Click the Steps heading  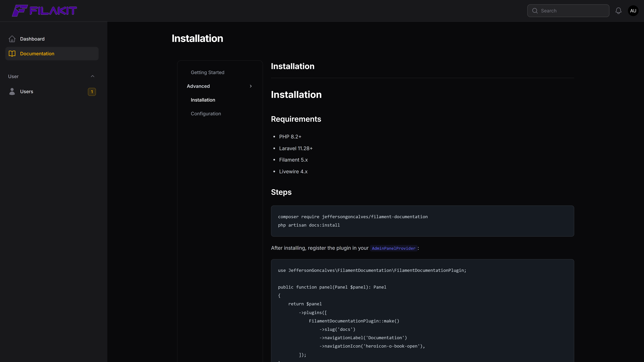tap(281, 192)
